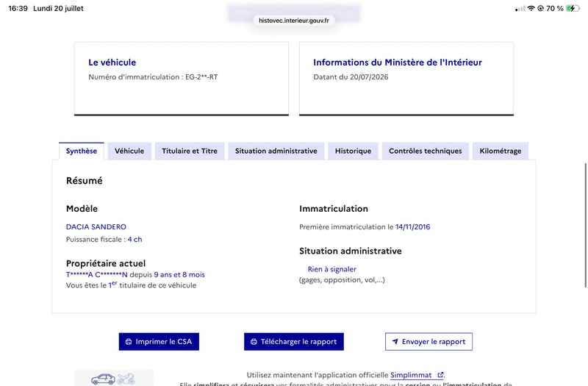Tap the battery icon in status bar
The image size is (588, 386).
pos(573,8)
